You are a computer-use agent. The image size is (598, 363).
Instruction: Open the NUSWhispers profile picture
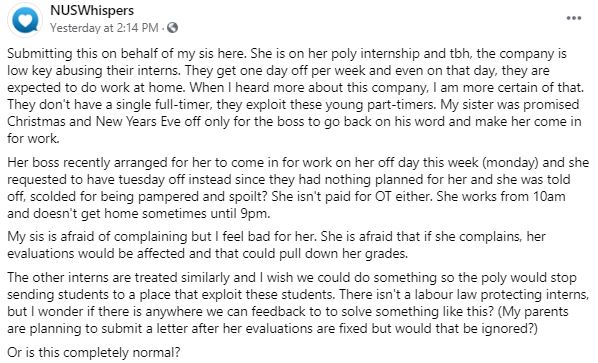tap(25, 20)
